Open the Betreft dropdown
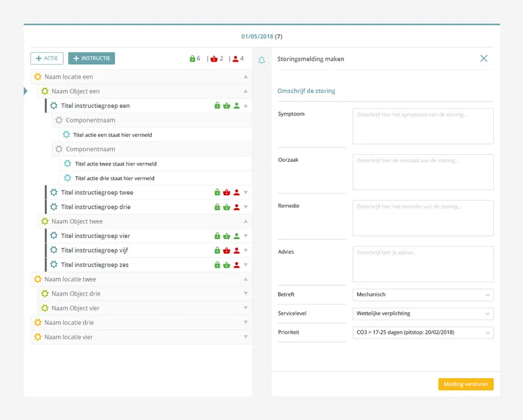 (423, 295)
